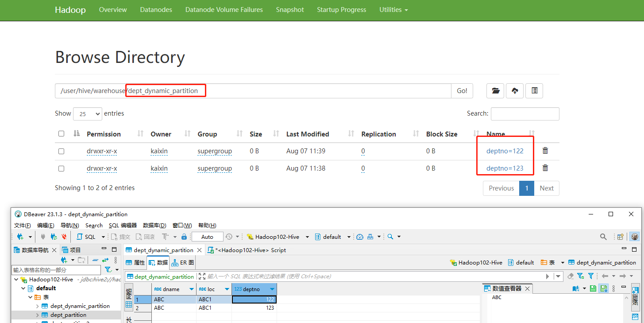Viewport: 644px width, 323px height.
Task: Click the collapse all icon in navigator
Action: (95, 260)
